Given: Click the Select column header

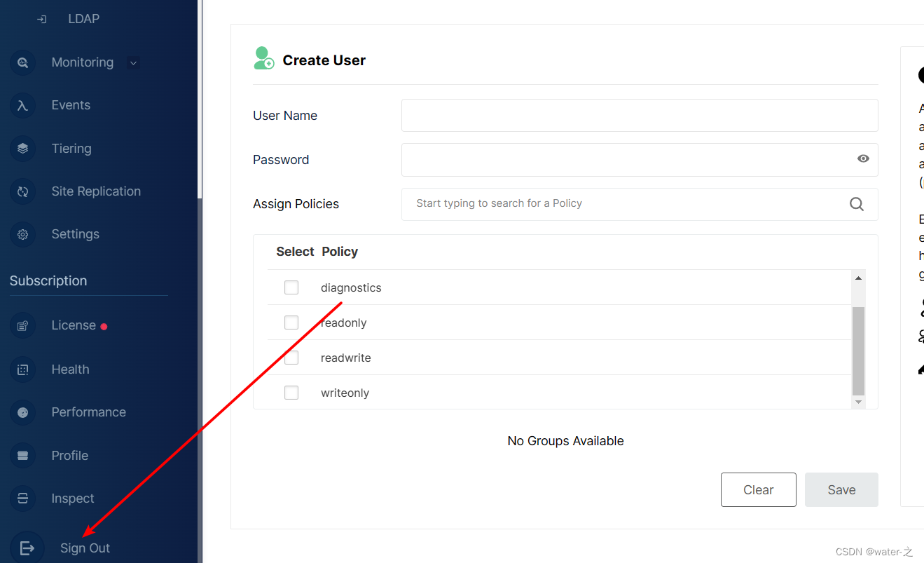Looking at the screenshot, I should pos(295,252).
